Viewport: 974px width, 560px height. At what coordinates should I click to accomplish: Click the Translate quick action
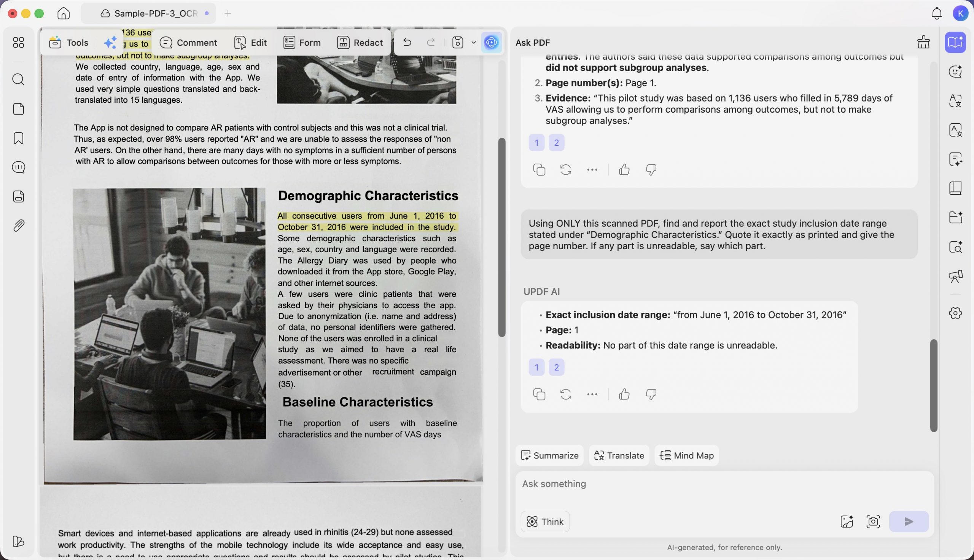pos(619,455)
